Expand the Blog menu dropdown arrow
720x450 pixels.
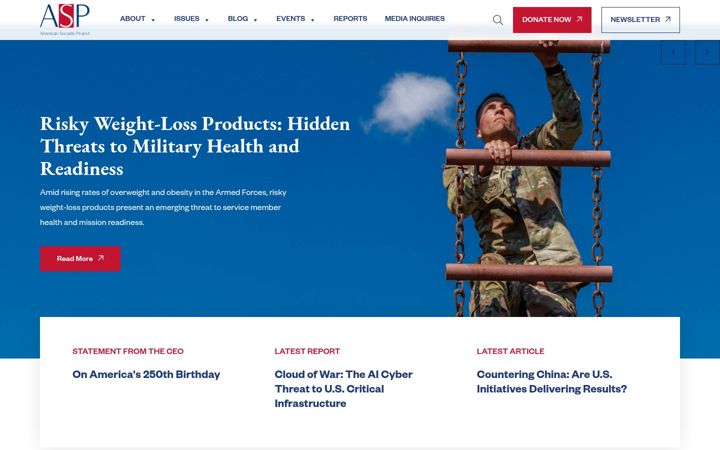coord(255,20)
